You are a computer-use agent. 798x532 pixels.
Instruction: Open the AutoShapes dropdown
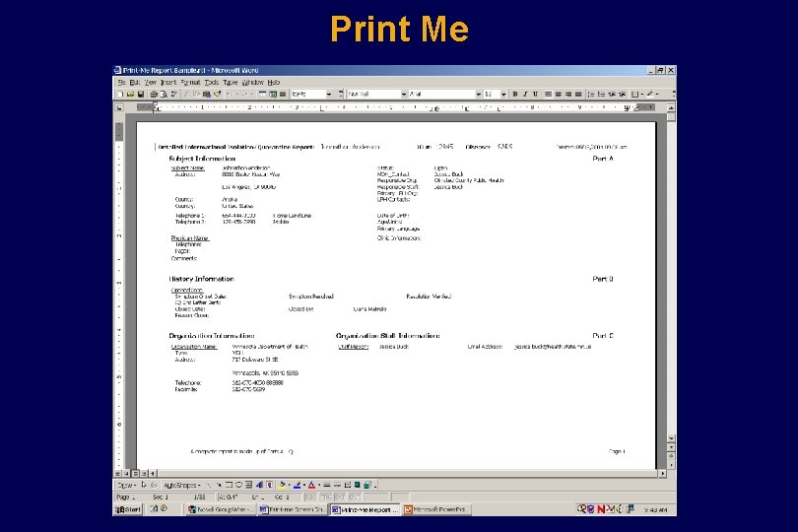pyautogui.click(x=181, y=485)
